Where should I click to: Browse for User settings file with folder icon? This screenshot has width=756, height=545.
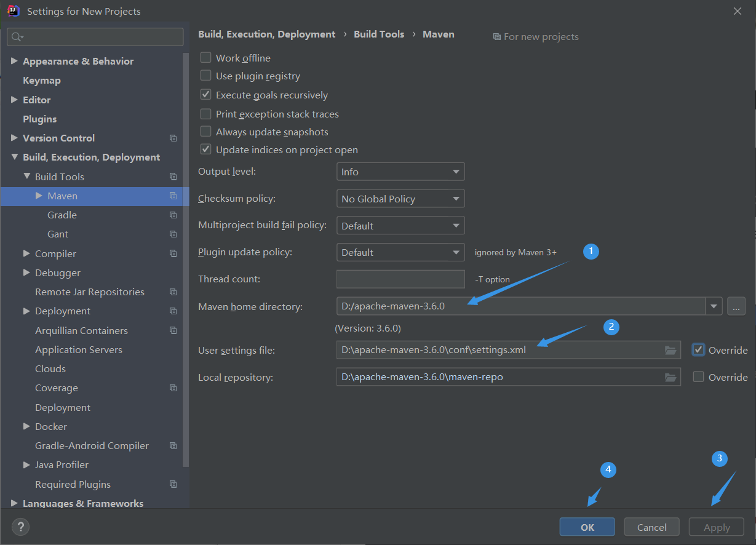[x=670, y=350]
